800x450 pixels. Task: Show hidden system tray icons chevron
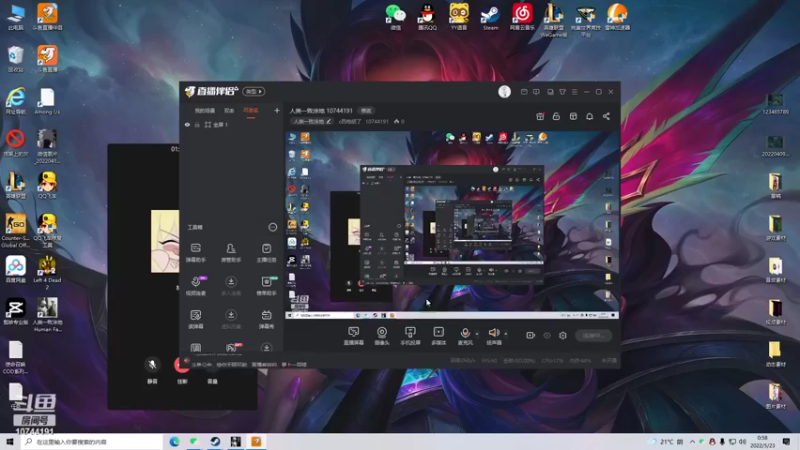click(x=692, y=441)
